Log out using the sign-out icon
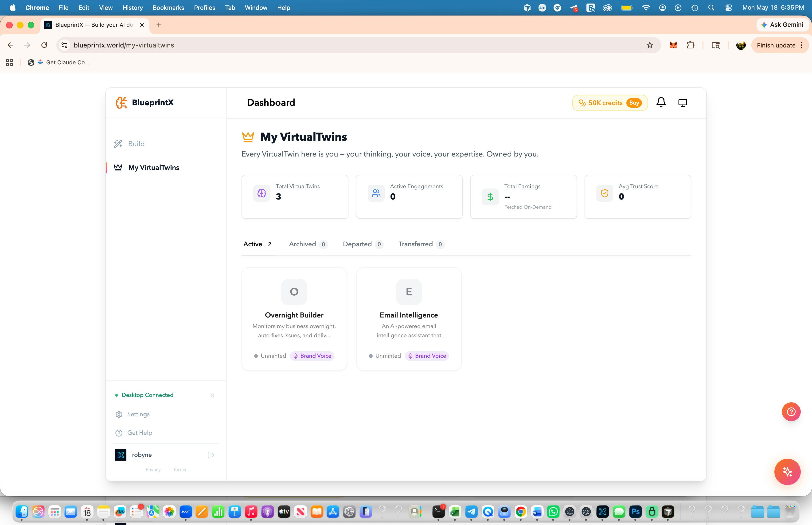 pyautogui.click(x=211, y=455)
